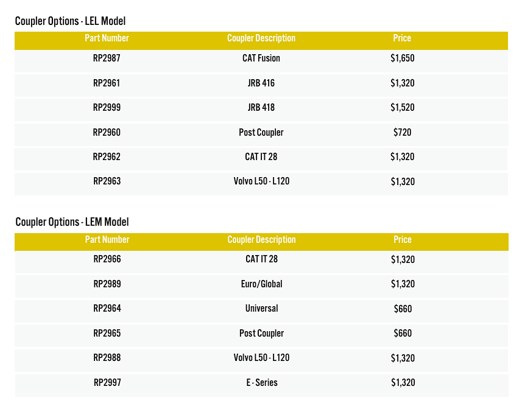Select the $1,650 price cell
This screenshot has height=420, width=522.
coord(402,59)
